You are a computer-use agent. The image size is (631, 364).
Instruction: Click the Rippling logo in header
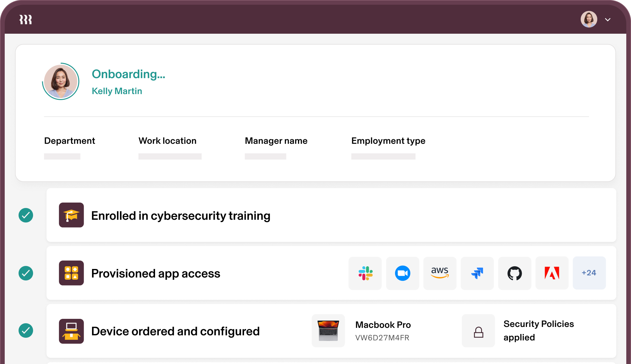26,20
